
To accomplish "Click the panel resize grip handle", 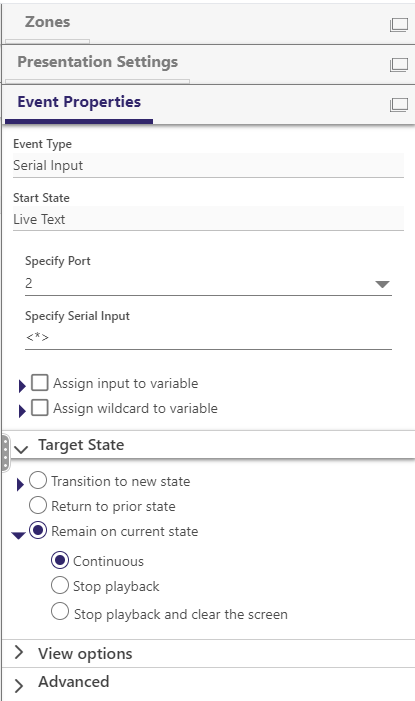I will tap(5, 453).
